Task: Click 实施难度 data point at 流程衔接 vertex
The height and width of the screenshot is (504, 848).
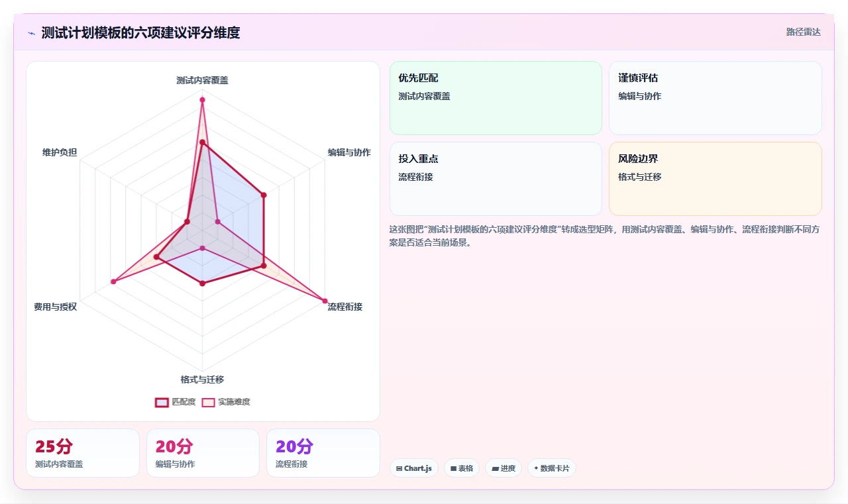Action: click(x=325, y=301)
